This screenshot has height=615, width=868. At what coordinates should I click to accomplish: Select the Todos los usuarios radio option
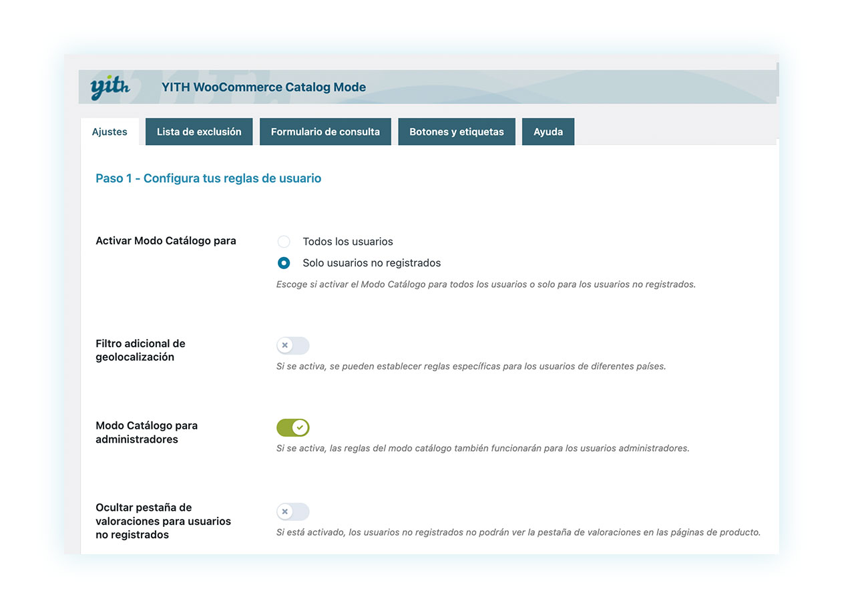[284, 242]
